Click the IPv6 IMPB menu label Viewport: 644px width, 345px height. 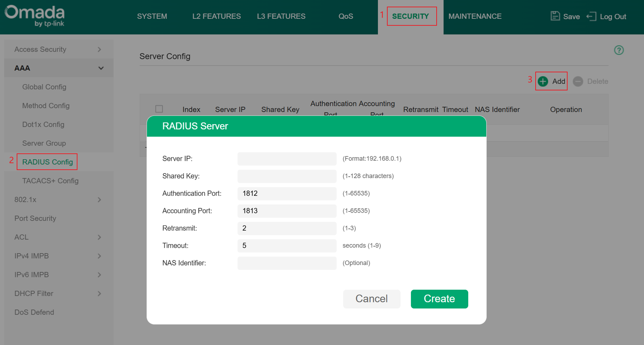click(31, 274)
